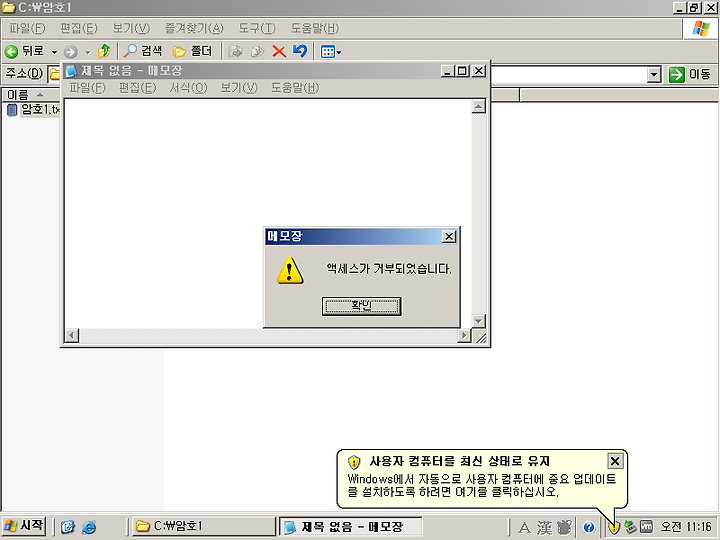Click the Windows flag logo icon
The image size is (720, 540).
pyautogui.click(x=701, y=29)
